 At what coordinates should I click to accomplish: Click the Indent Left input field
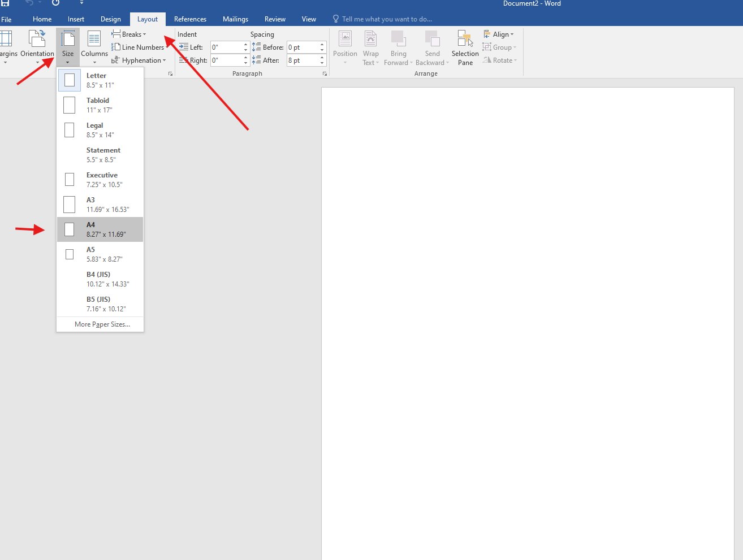coord(226,47)
